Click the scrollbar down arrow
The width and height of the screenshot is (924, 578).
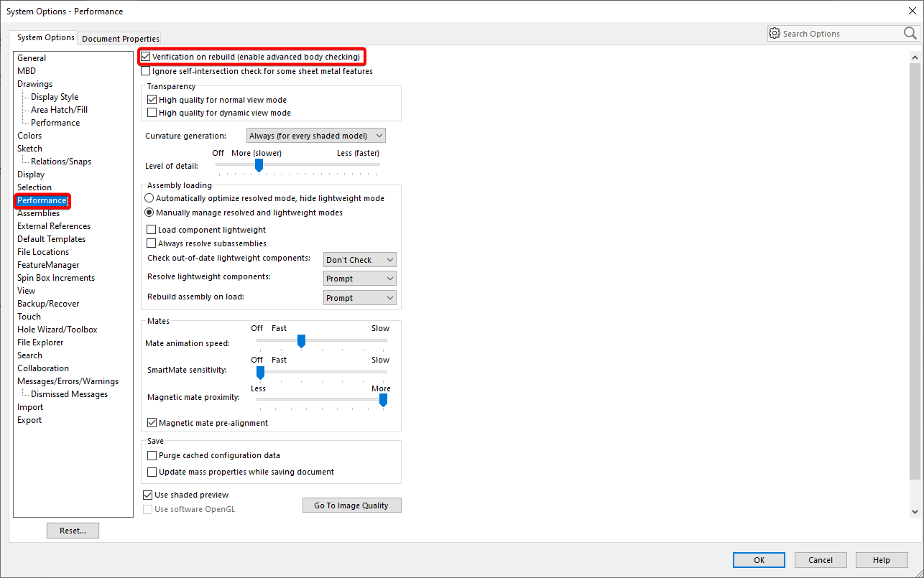click(915, 511)
